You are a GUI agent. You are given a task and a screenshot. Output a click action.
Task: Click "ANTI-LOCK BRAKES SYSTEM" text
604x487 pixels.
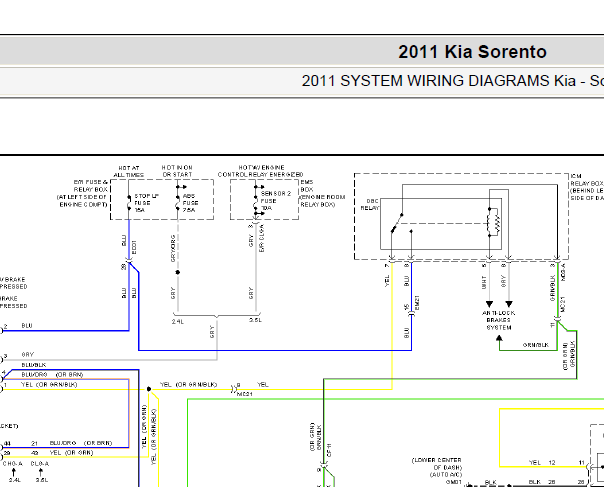point(499,320)
